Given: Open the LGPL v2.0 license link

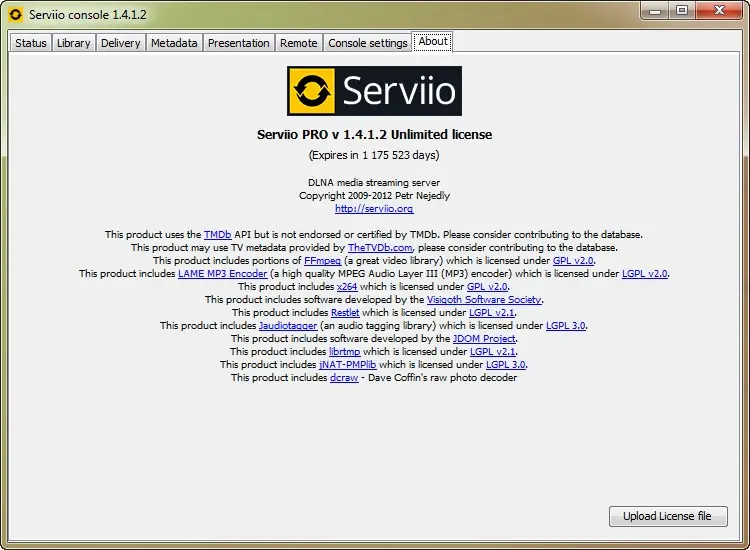Looking at the screenshot, I should (x=644, y=274).
